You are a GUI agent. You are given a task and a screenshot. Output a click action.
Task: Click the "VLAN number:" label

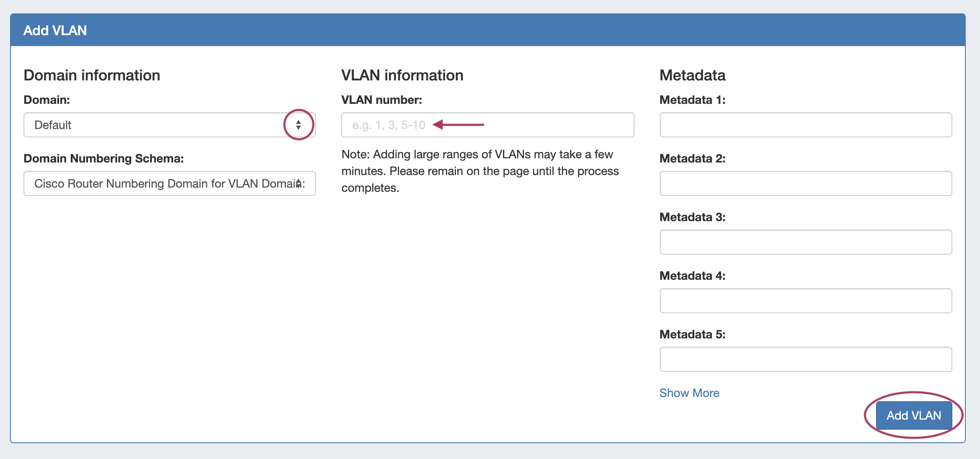pos(381,100)
